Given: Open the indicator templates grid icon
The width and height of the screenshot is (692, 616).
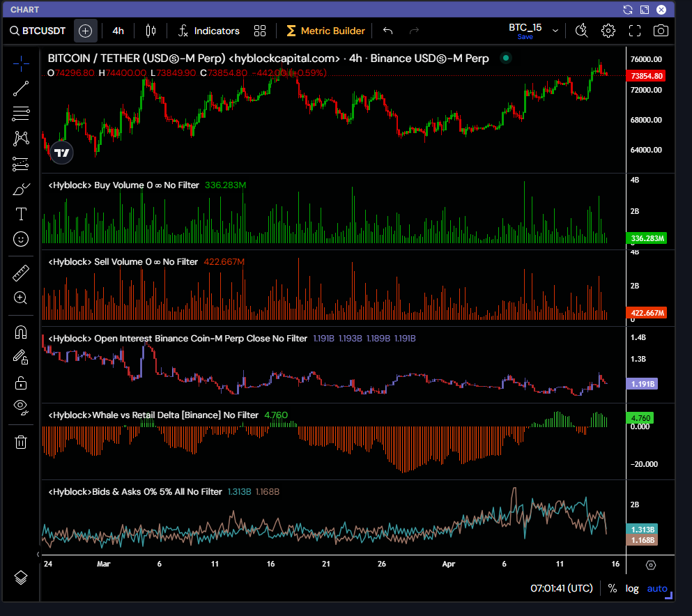Looking at the screenshot, I should pos(260,31).
